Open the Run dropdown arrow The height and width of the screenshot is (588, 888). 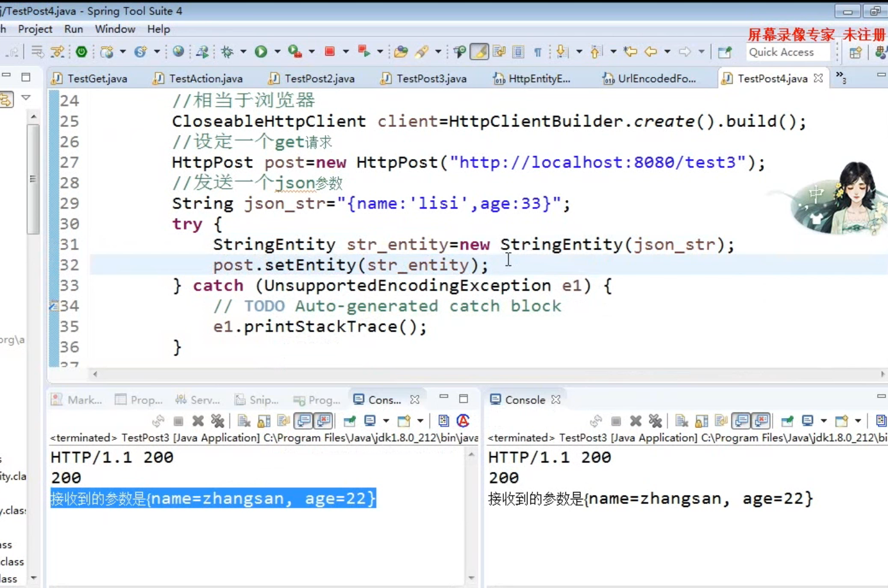coord(278,52)
